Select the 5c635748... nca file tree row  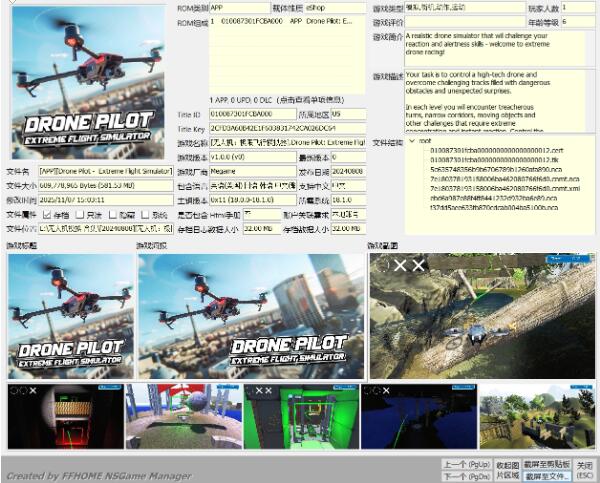point(496,170)
